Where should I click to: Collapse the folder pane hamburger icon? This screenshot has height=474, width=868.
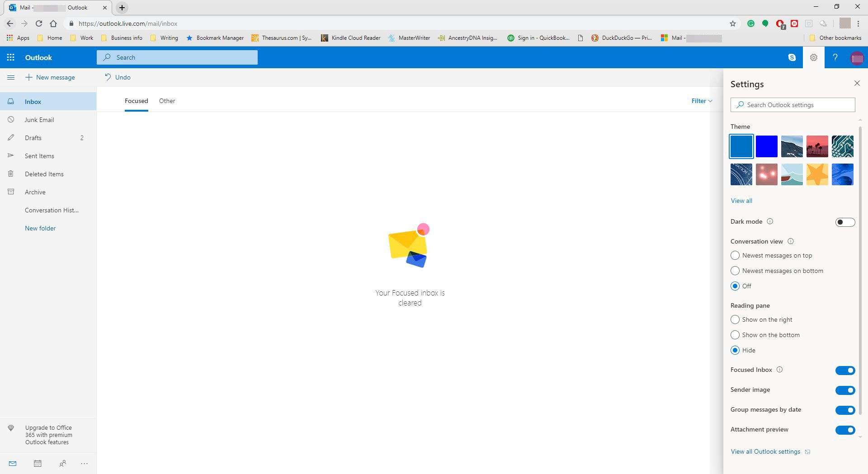[x=11, y=77]
